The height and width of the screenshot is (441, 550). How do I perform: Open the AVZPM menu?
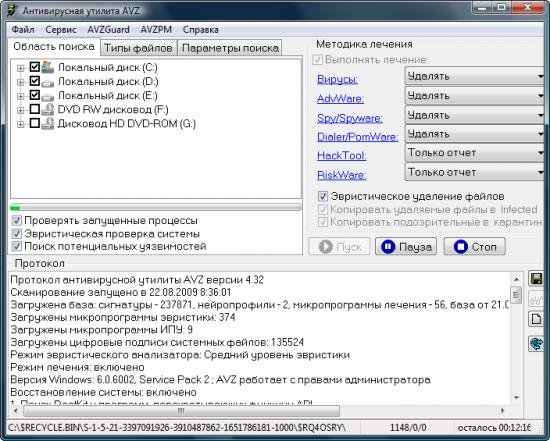156,29
